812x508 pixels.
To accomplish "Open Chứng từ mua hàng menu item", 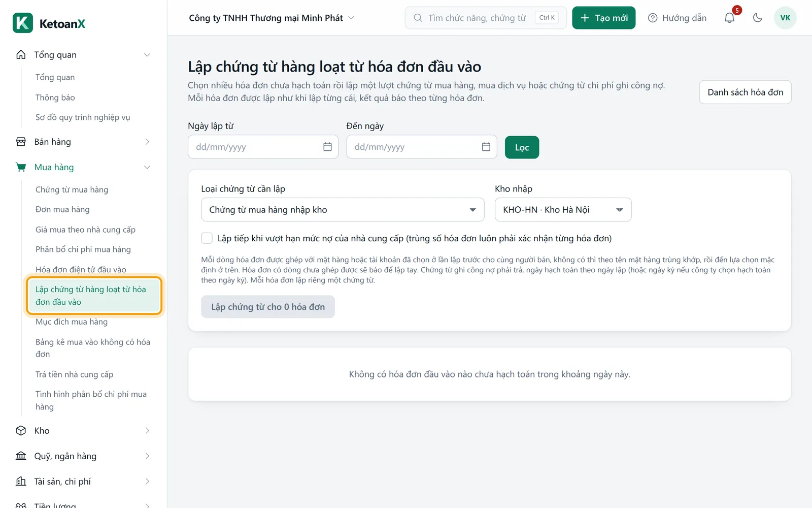I will point(72,189).
